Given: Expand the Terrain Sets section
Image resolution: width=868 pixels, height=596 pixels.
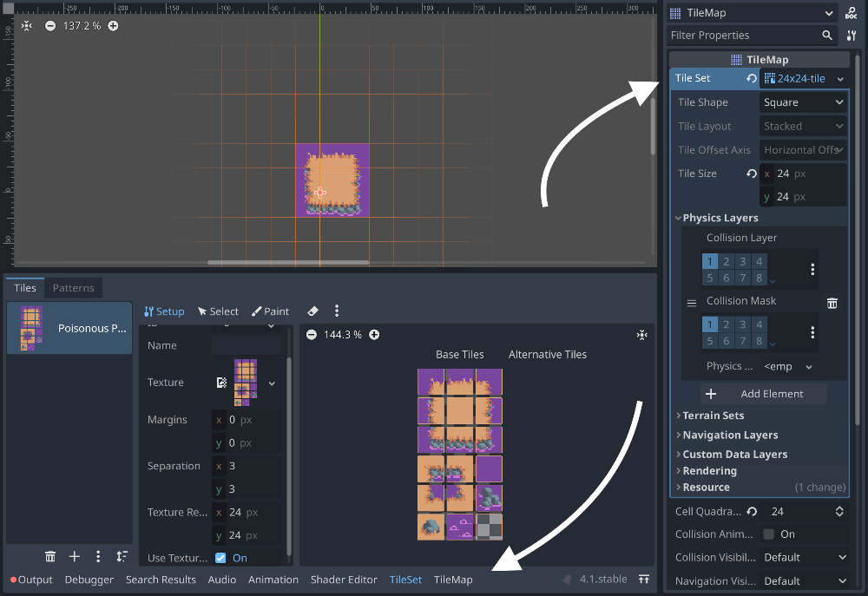Looking at the screenshot, I should point(713,416).
